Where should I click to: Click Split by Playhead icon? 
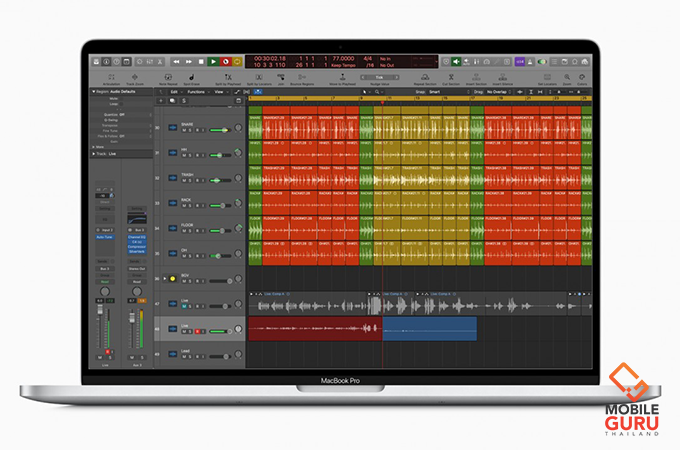(x=228, y=77)
